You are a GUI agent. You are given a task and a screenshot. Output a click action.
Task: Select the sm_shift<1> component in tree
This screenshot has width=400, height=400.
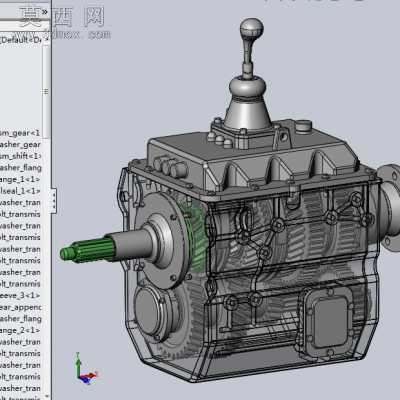pyautogui.click(x=21, y=156)
